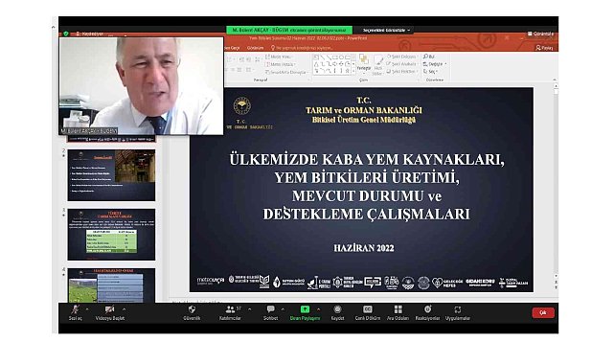Start camera with Videoyu Başlat
614x364 pixels.
tap(109, 312)
